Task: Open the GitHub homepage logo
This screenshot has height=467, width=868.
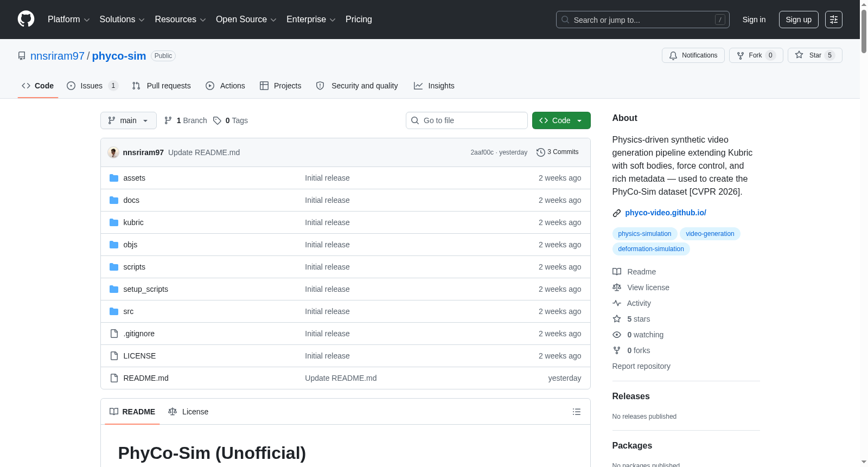Action: 26,19
